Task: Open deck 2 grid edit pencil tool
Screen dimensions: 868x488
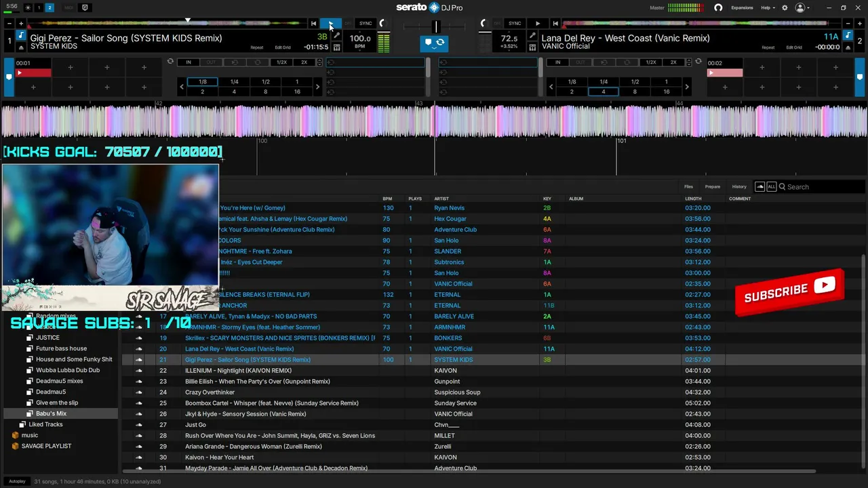Action: (532, 36)
